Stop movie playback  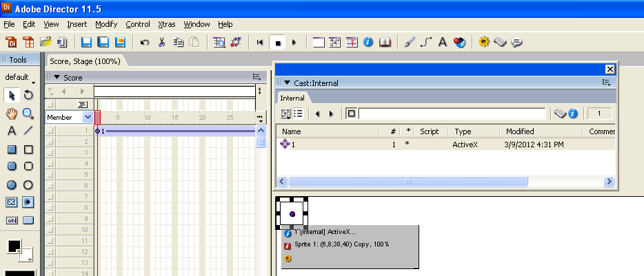(x=278, y=42)
